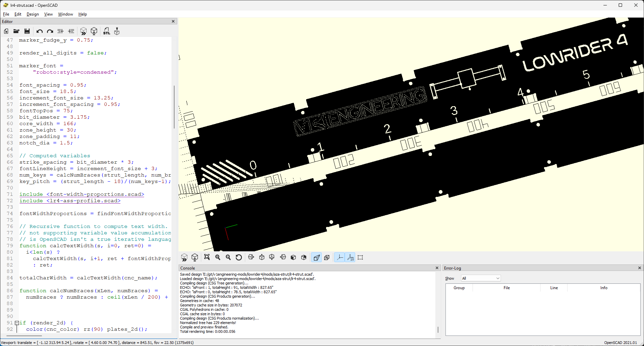
Task: Click the console line "Total rendering time: 0:00:00.056"
Action: point(208,331)
